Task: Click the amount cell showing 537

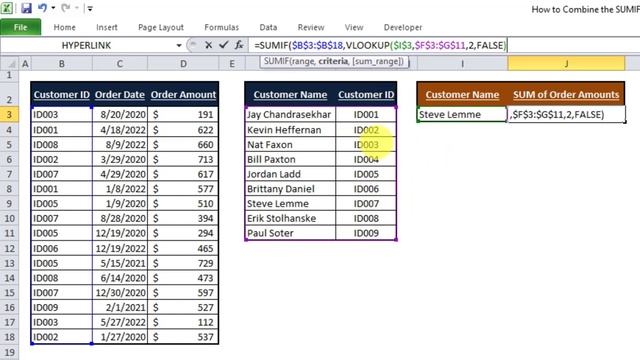Action: [183, 337]
